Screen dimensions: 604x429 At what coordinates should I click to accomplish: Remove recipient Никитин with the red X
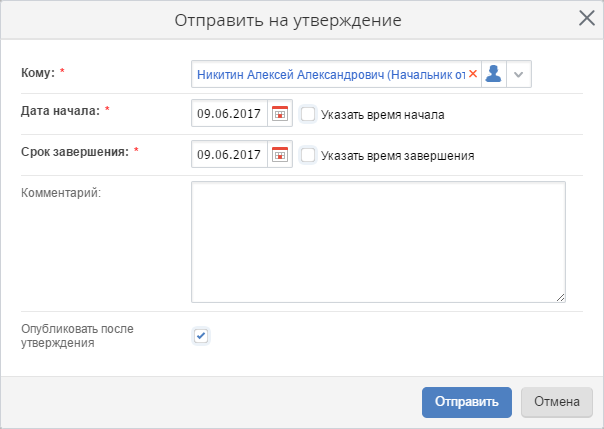pyautogui.click(x=473, y=74)
